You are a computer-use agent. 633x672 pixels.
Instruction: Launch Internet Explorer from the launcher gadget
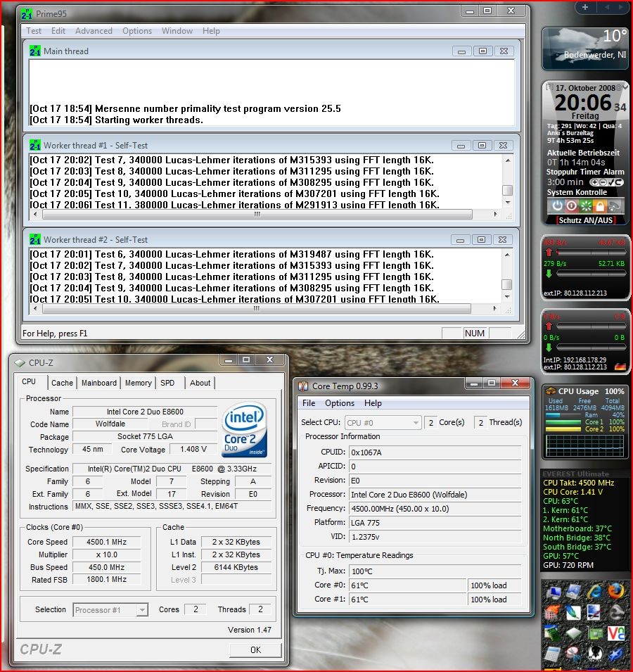point(594,592)
